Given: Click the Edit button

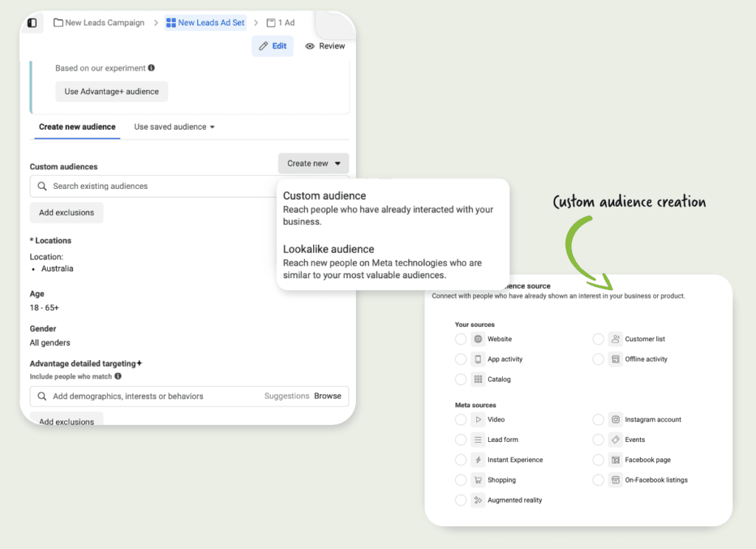Looking at the screenshot, I should (x=272, y=46).
